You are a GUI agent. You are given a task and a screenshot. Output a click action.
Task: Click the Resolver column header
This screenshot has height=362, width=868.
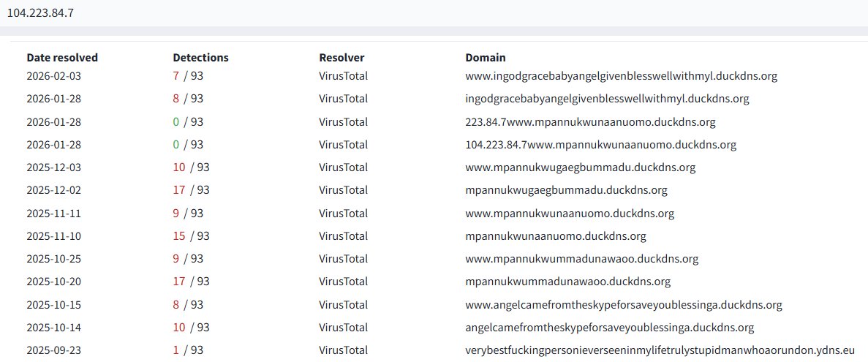[x=341, y=58]
